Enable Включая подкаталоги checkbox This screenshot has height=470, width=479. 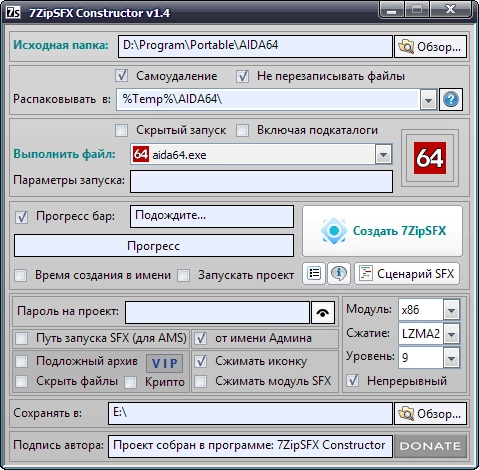click(242, 130)
